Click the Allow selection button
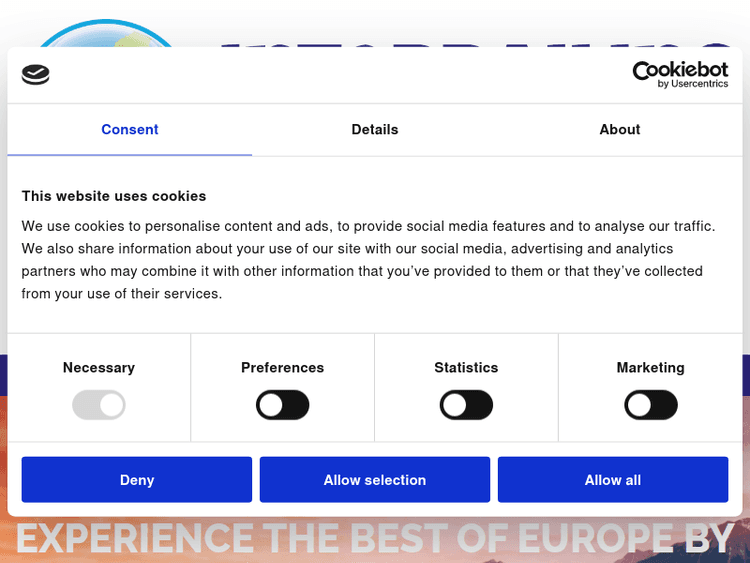The image size is (750, 563). 375,480
